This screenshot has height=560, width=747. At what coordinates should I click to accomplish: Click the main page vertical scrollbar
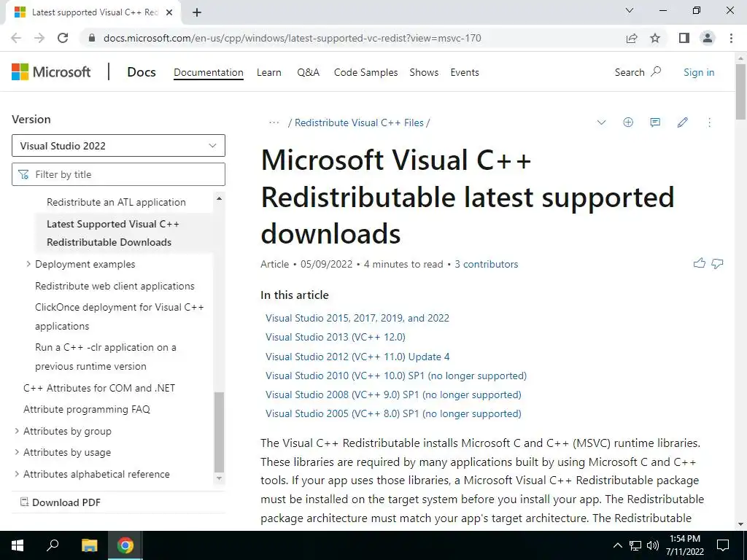click(x=740, y=91)
